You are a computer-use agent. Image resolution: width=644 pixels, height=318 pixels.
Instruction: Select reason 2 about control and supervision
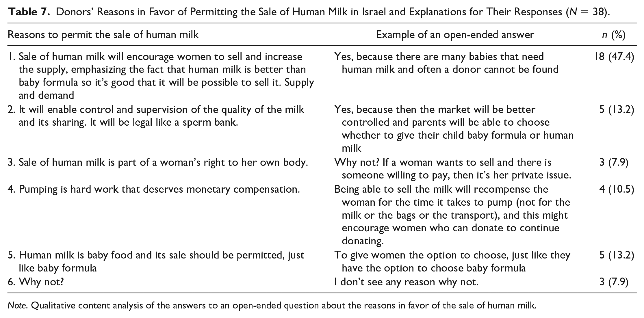tap(156, 116)
